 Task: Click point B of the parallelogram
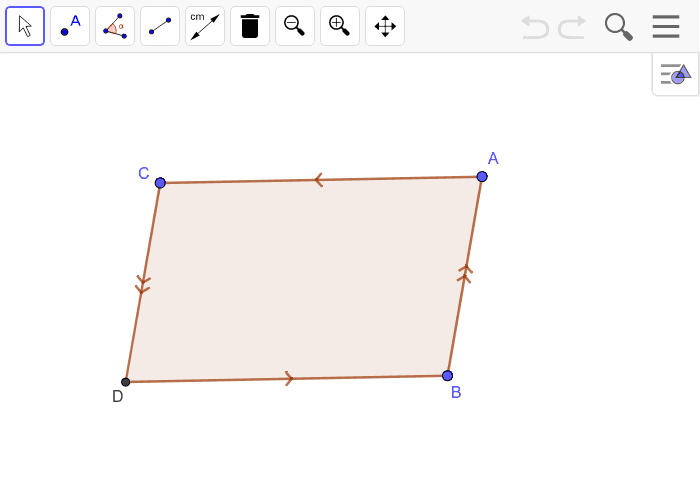coord(447,375)
